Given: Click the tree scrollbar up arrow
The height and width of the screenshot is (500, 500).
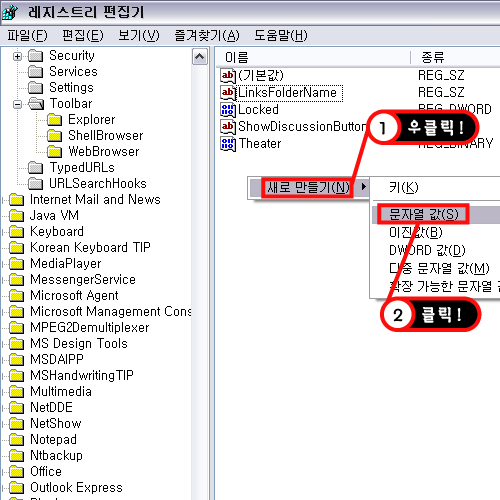Looking at the screenshot, I should tap(200, 56).
